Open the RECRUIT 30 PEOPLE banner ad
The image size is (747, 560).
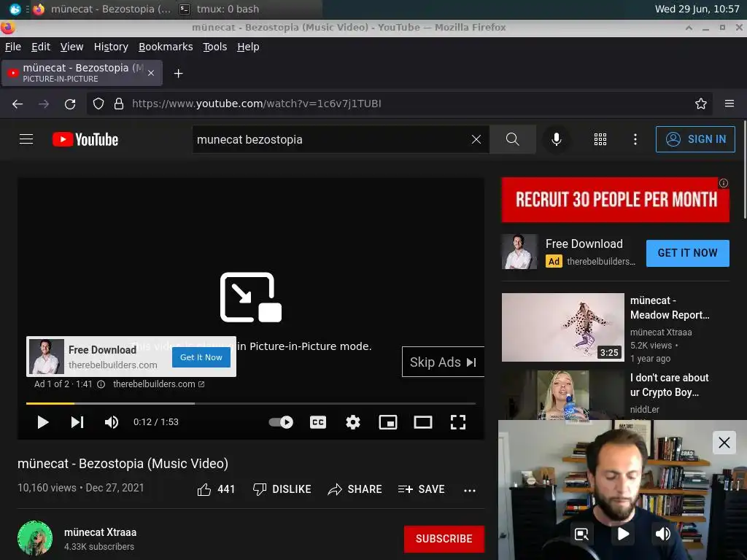616,200
